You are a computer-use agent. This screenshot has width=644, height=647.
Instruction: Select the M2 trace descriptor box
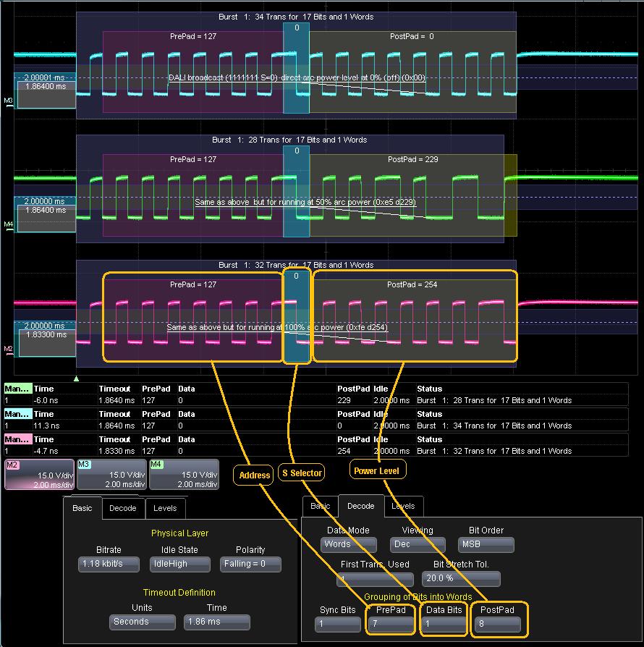(x=39, y=474)
